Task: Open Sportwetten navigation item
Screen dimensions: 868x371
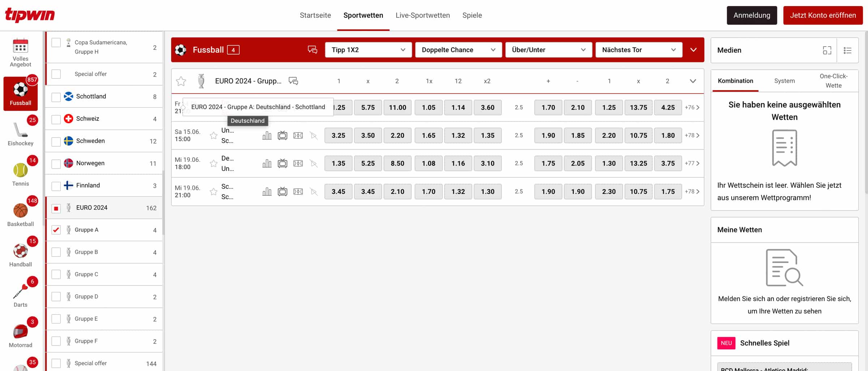Action: (x=363, y=15)
